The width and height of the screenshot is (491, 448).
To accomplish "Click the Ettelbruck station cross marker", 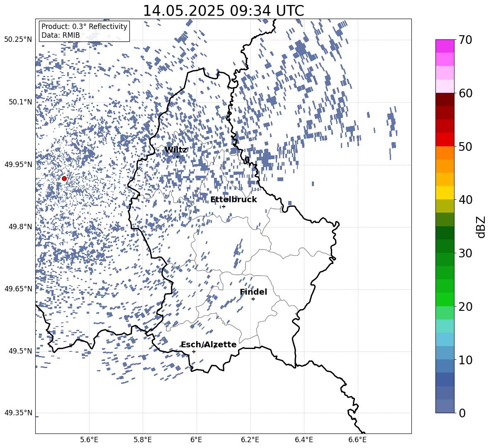I will (x=224, y=206).
